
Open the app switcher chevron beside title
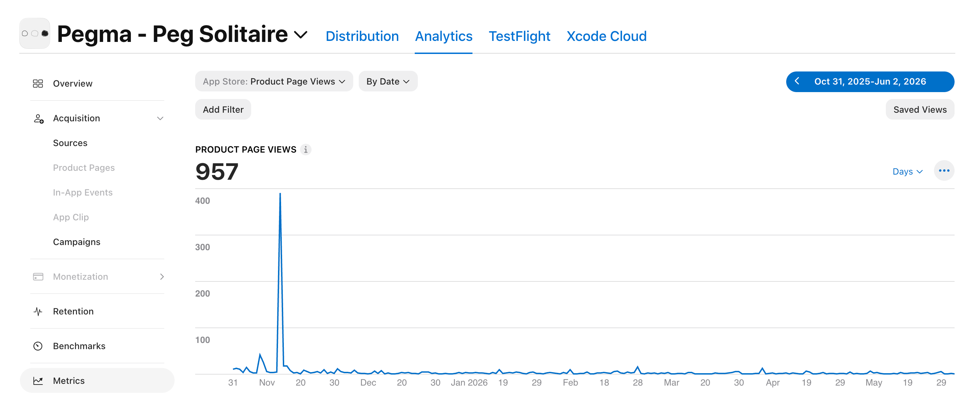pyautogui.click(x=301, y=35)
